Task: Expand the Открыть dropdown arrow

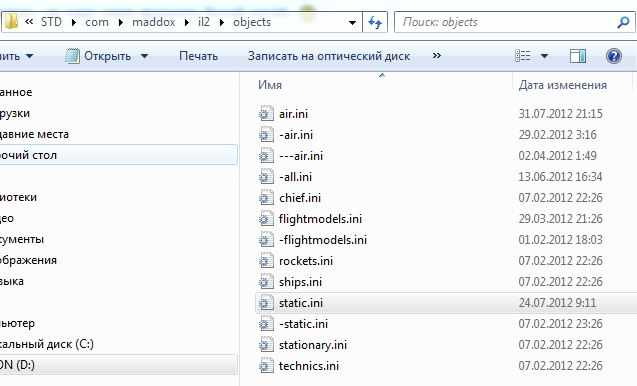Action: (145, 56)
